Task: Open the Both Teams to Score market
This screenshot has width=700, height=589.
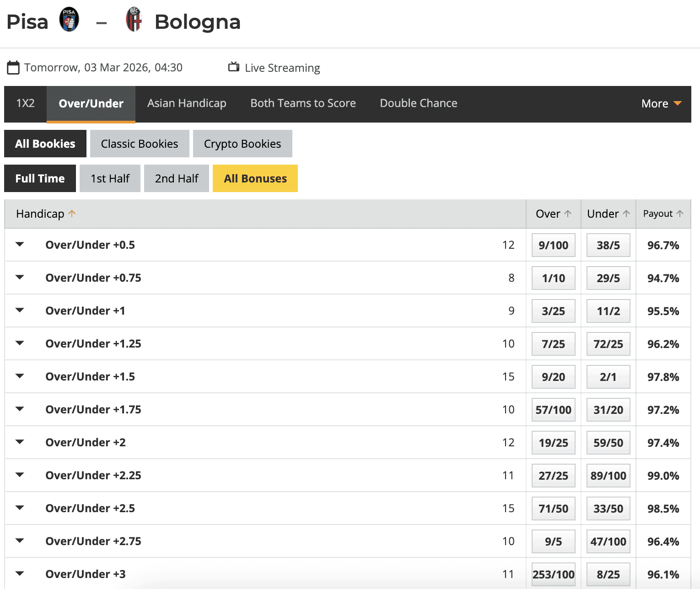Action: tap(302, 103)
